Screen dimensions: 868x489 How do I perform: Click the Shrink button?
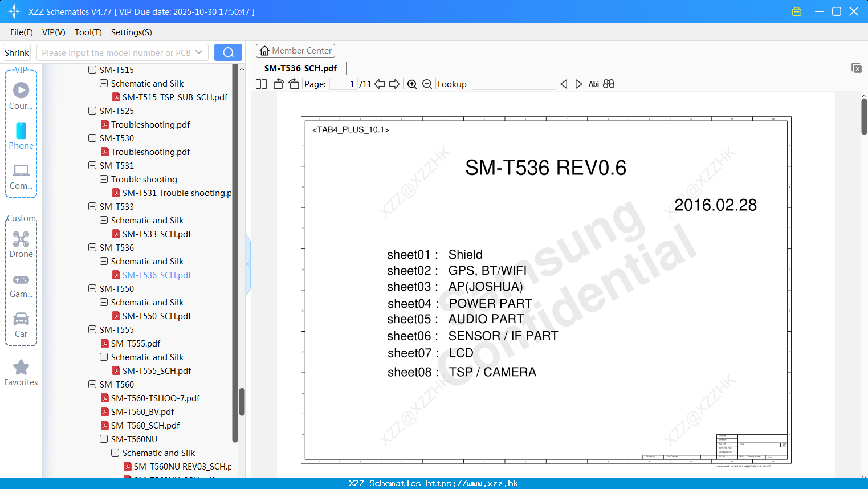click(17, 52)
